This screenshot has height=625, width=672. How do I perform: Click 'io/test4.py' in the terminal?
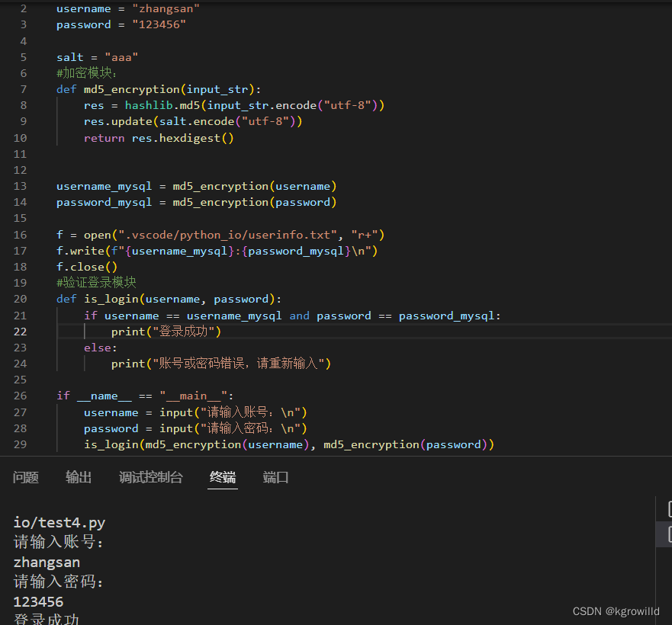[x=59, y=523]
